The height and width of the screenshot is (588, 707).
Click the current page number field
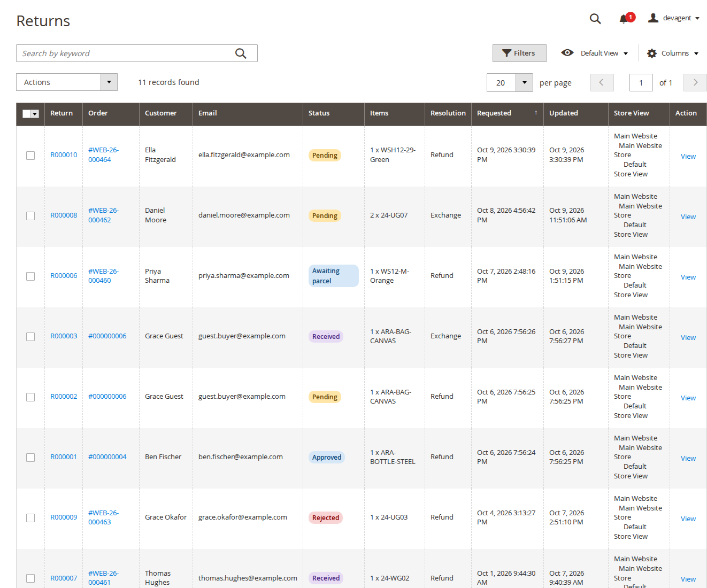[641, 82]
